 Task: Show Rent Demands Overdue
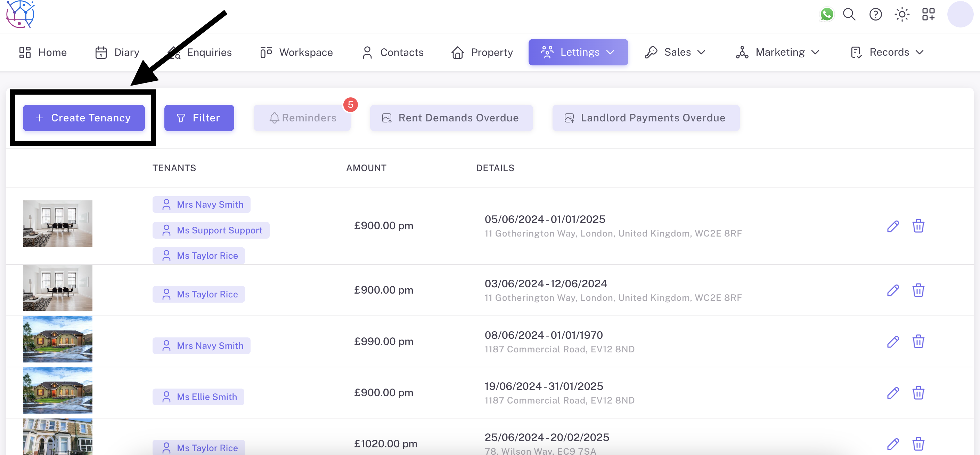451,118
